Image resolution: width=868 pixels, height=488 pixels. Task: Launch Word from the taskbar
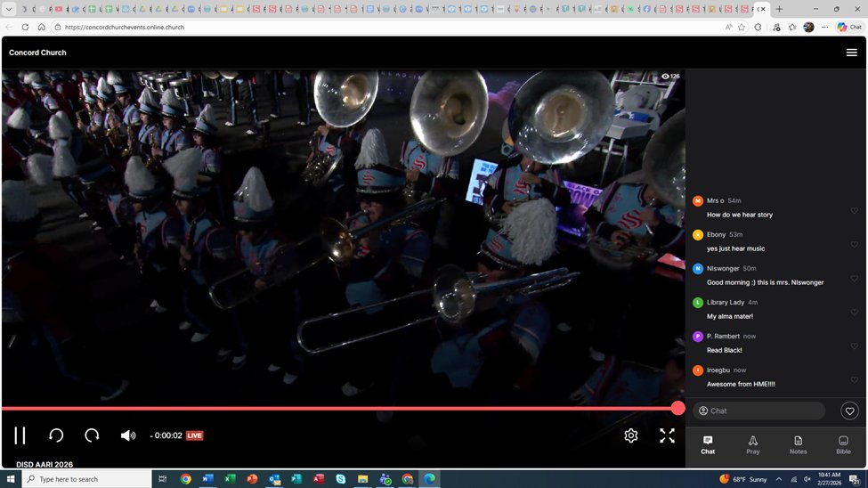(x=207, y=478)
